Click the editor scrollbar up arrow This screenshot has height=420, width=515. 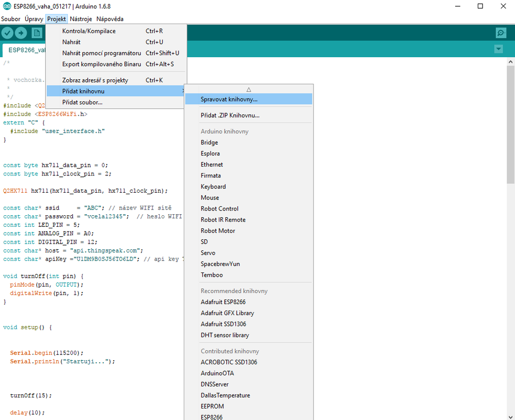(x=510, y=61)
